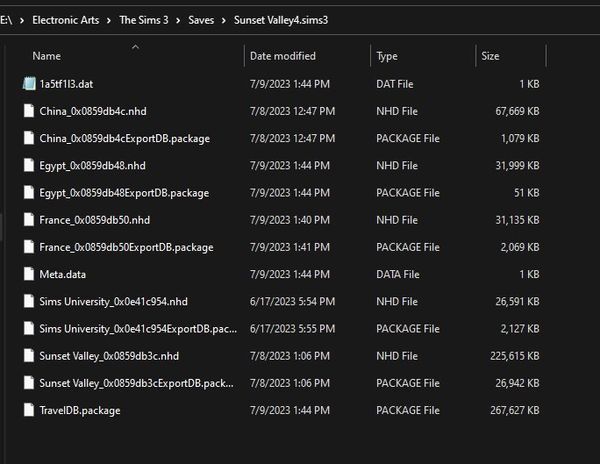Select France_0x0859db50ExportDB.package file name
The image size is (600, 464).
(126, 247)
